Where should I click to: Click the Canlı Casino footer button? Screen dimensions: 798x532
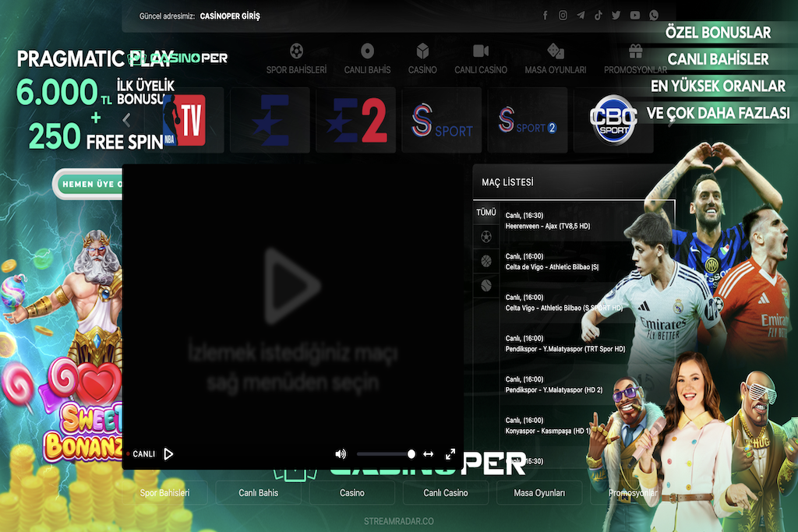coord(446,492)
